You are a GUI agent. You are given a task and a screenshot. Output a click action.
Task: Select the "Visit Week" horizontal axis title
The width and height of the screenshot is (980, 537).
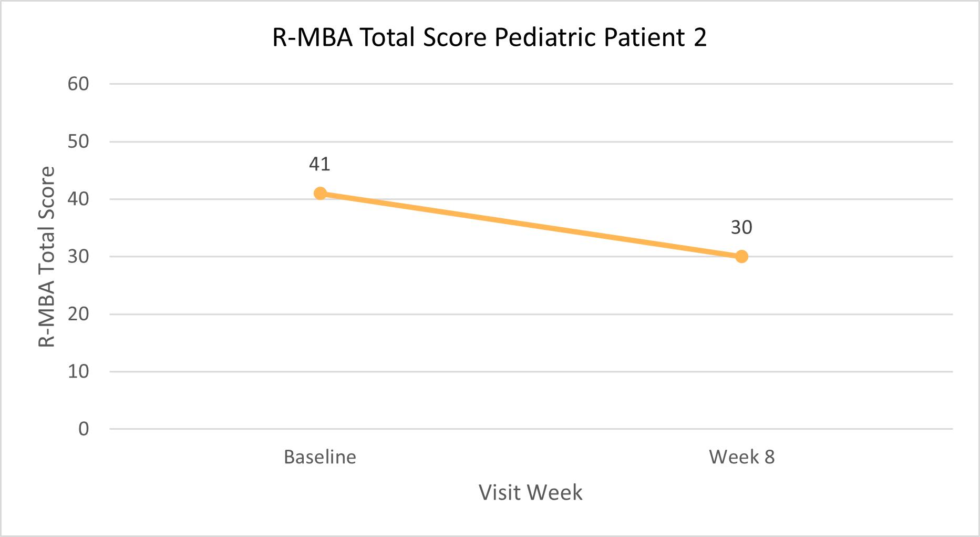[x=530, y=493]
